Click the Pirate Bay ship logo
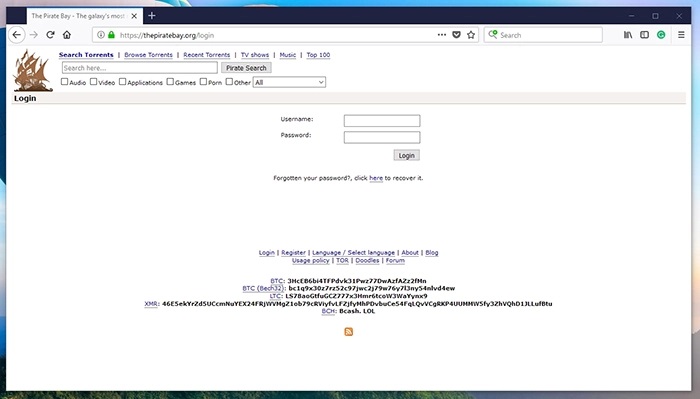The image size is (700, 399). click(33, 71)
